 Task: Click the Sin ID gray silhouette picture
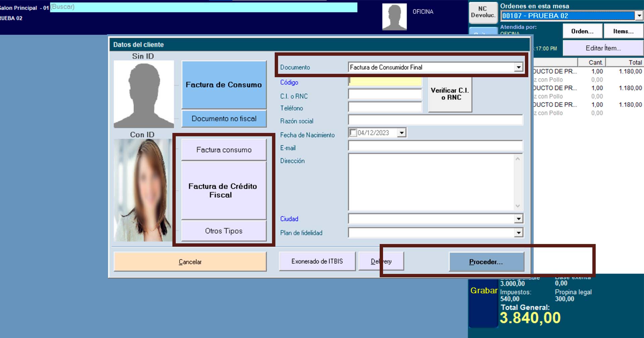pyautogui.click(x=144, y=94)
